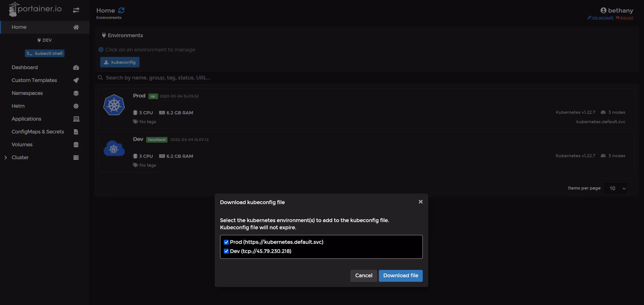The image size is (644, 305).
Task: Click the Volumes database icon
Action: pos(76,145)
